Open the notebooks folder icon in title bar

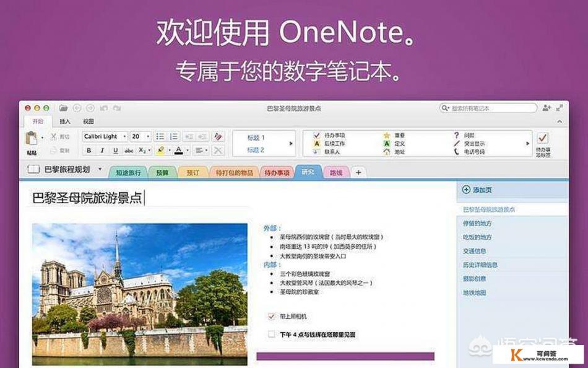[63, 108]
